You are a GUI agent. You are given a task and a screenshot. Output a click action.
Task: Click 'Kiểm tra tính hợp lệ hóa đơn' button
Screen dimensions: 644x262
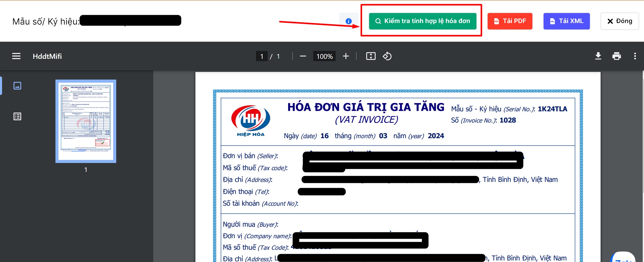pyautogui.click(x=423, y=21)
